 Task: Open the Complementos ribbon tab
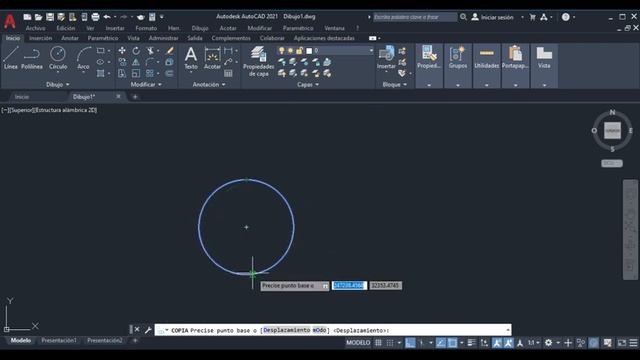pos(231,38)
